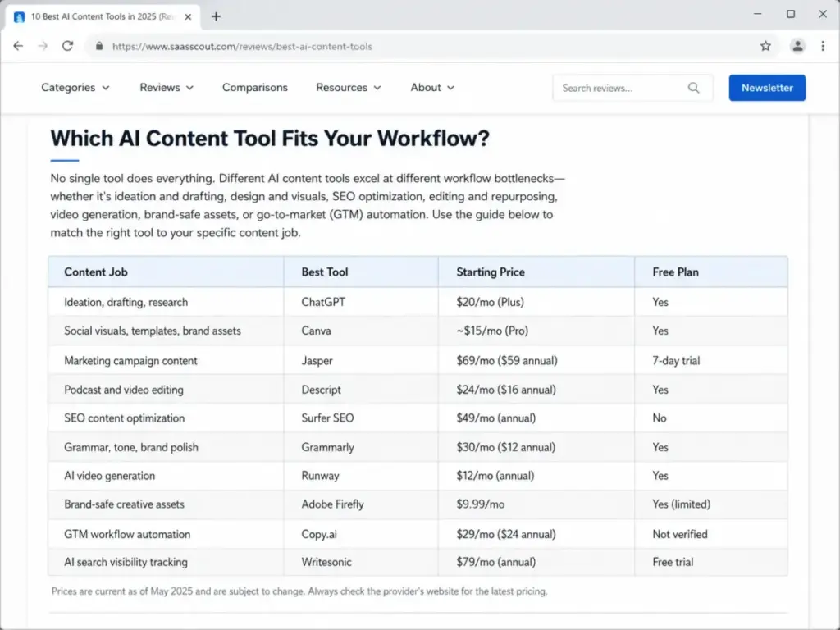Viewport: 840px width, 630px height.
Task: Expand the Reviews dropdown menu
Action: [x=166, y=87]
